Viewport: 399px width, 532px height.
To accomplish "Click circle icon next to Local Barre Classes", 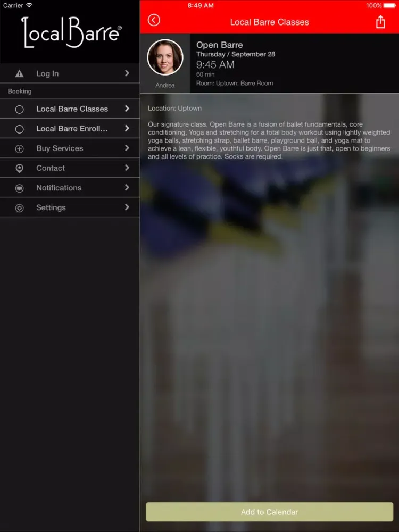I will 19,109.
